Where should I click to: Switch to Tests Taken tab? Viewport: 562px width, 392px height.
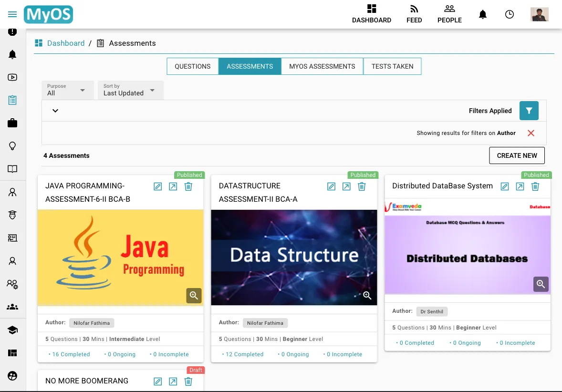[x=392, y=66]
